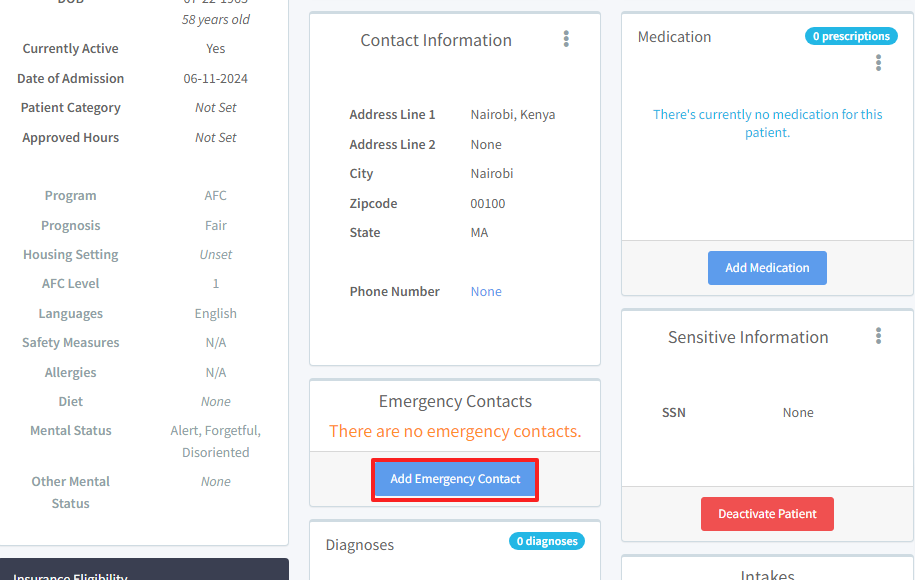Click the 0 diagnoses badge
The width and height of the screenshot is (915, 580).
tap(547, 541)
